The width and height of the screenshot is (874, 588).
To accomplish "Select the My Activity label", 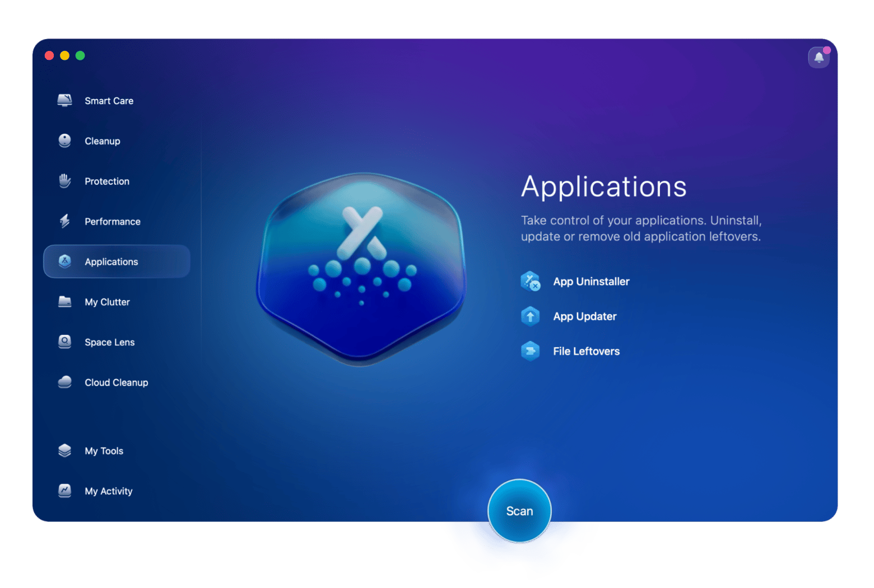I will (109, 492).
